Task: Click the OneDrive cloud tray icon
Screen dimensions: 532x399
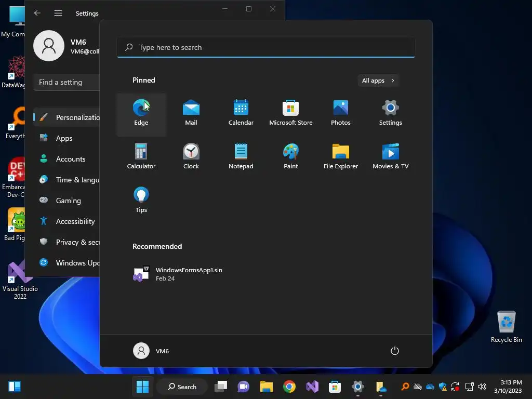Action: [x=430, y=387]
